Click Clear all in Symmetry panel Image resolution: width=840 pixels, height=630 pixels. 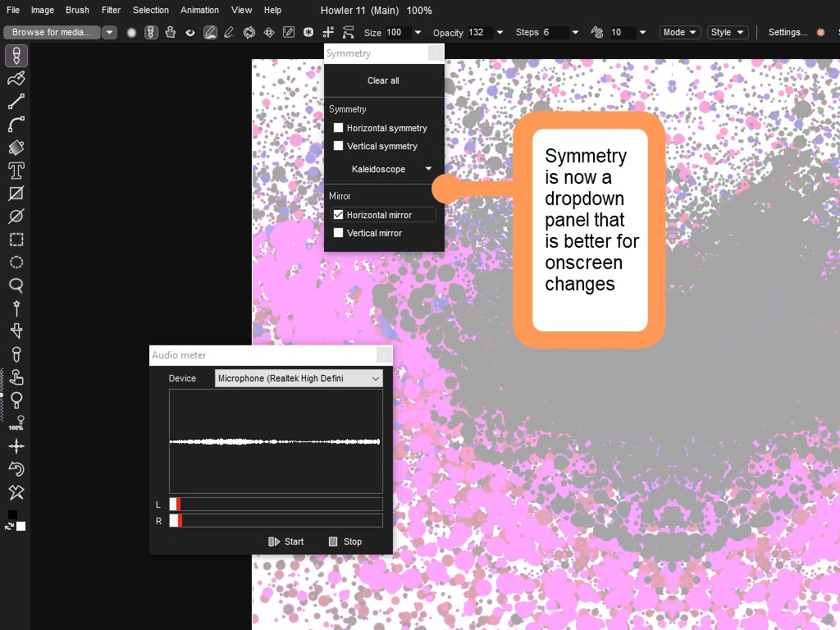click(383, 80)
